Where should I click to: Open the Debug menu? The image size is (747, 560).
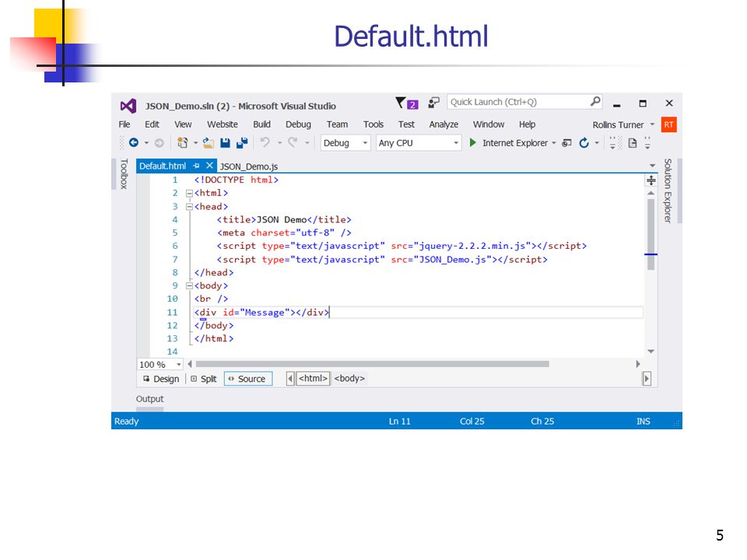click(x=298, y=124)
